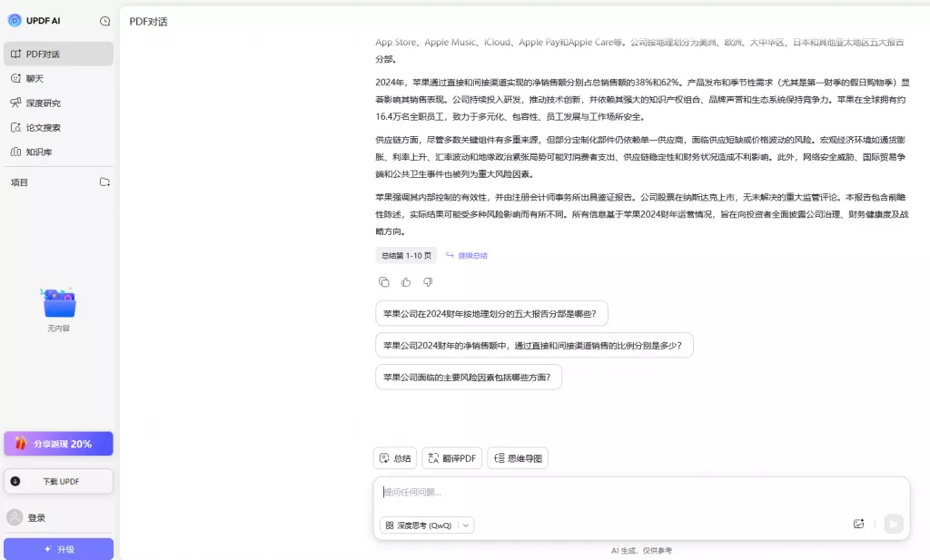Expand the 总结第 1-10 页 page range tag
The image size is (930, 560).
click(406, 255)
